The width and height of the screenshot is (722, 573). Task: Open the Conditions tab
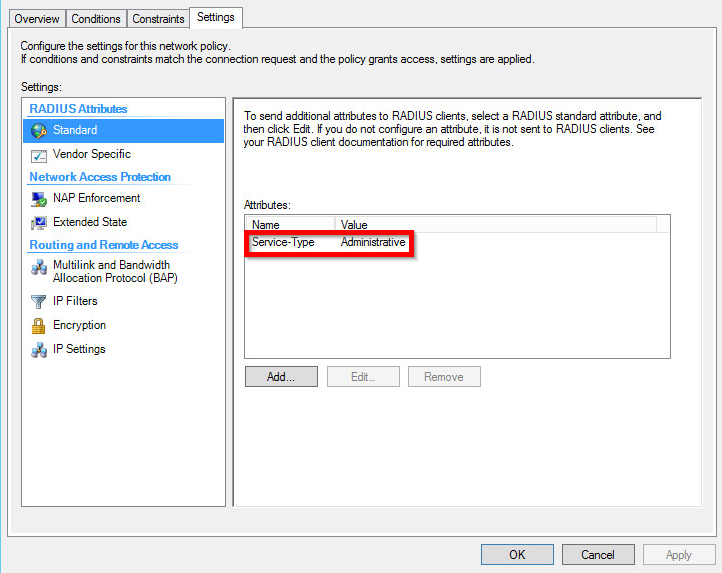96,19
